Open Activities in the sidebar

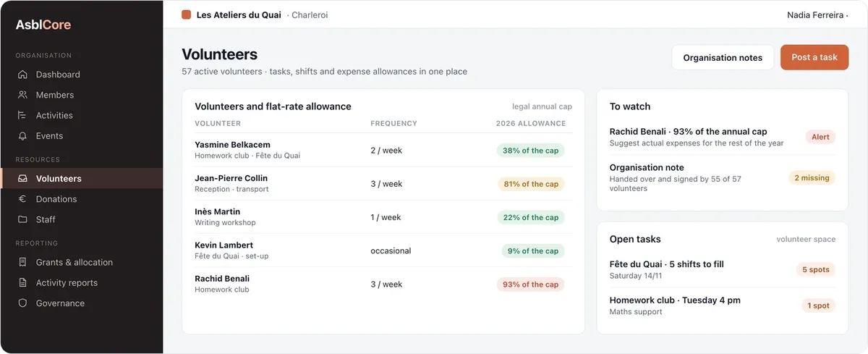click(x=81, y=115)
